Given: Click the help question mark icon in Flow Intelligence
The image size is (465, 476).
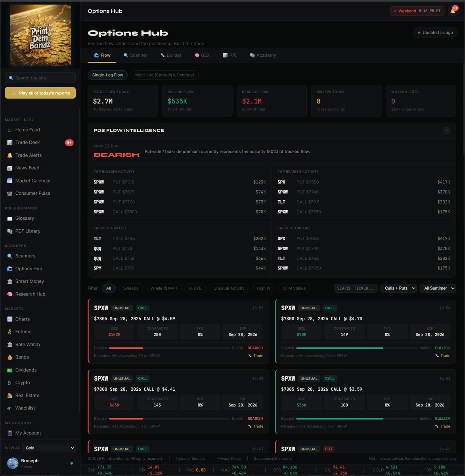Looking at the screenshot, I should click(x=446, y=131).
